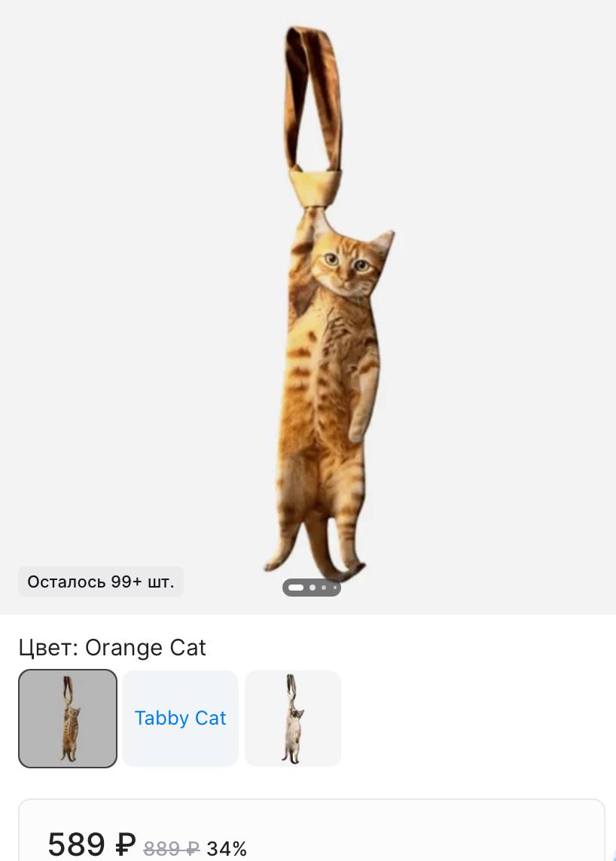The image size is (616, 861).
Task: Click the active first gallery indicator pill
Action: (x=296, y=588)
